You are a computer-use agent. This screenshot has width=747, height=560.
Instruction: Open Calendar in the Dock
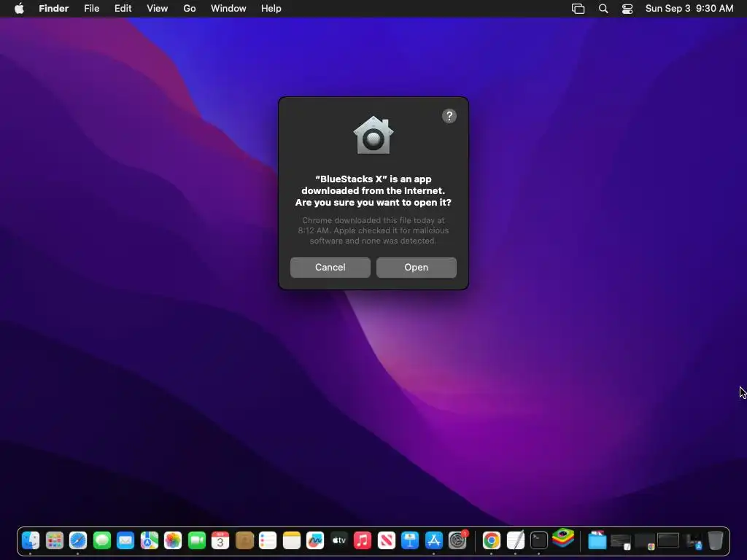click(220, 540)
